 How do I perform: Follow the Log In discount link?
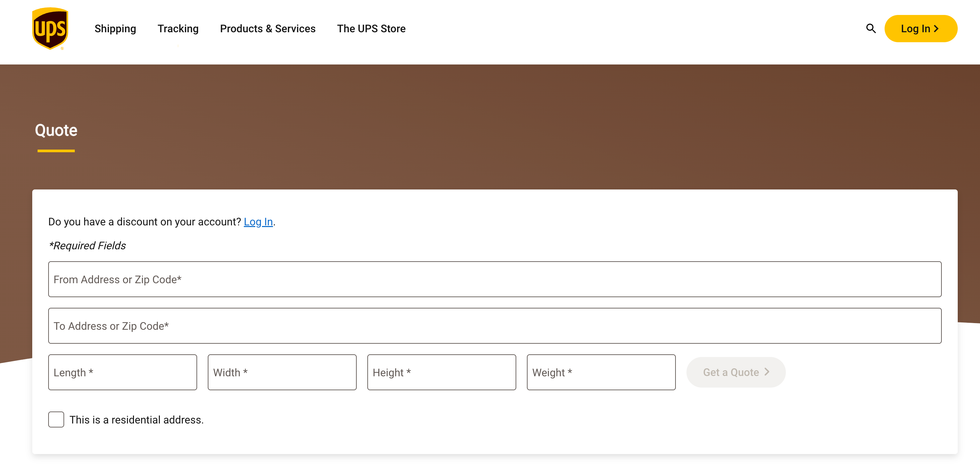258,221
